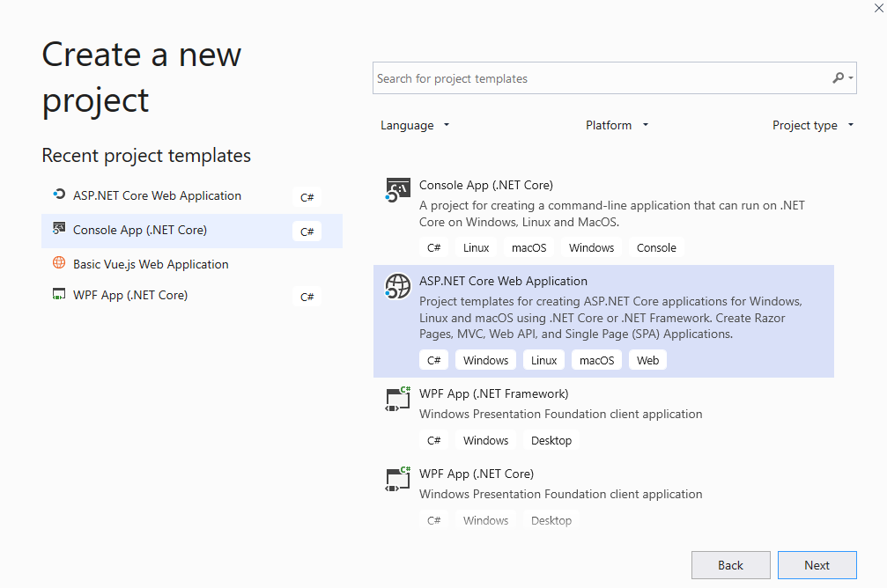This screenshot has width=887, height=588.
Task: Expand the Project type dropdown
Action: pyautogui.click(x=813, y=125)
